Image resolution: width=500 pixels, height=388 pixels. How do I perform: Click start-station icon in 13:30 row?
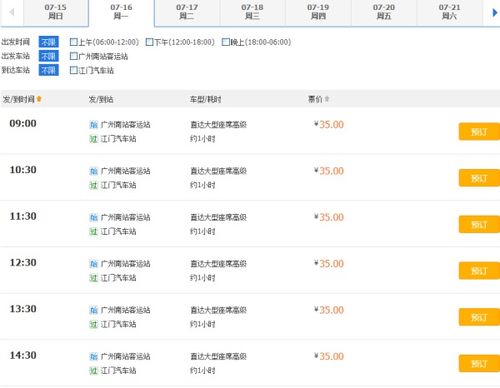[x=93, y=310]
